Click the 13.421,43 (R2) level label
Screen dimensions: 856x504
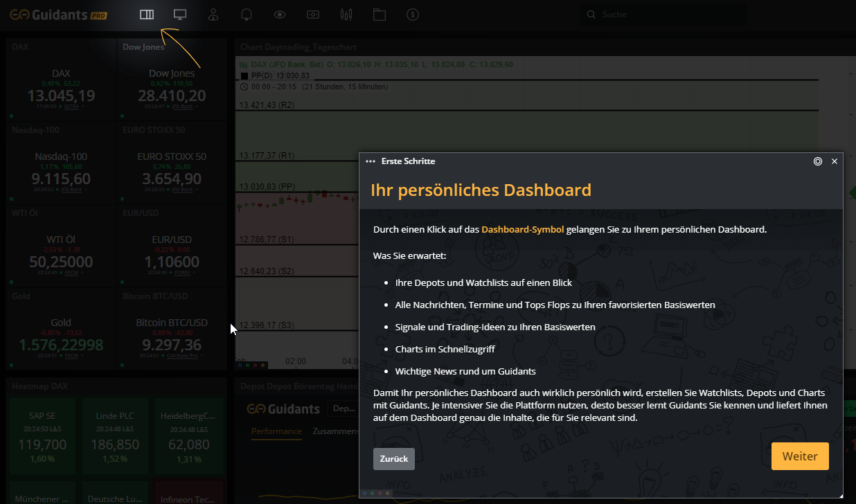click(x=267, y=105)
